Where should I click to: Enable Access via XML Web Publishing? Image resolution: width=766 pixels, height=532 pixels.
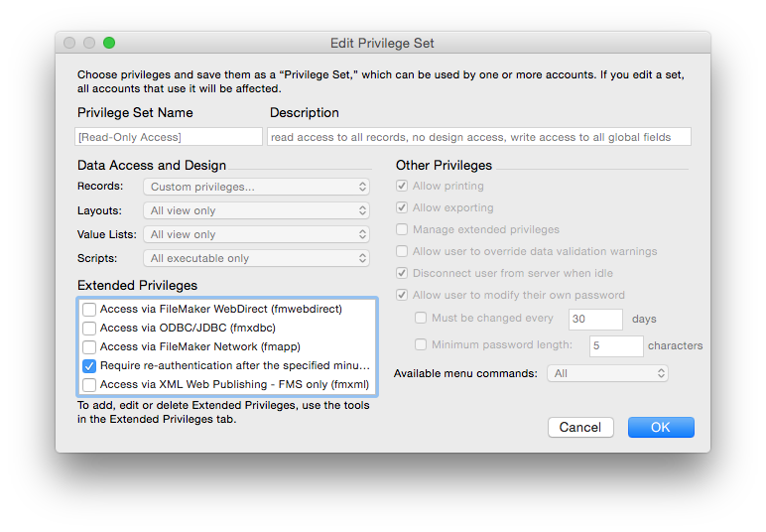point(89,385)
